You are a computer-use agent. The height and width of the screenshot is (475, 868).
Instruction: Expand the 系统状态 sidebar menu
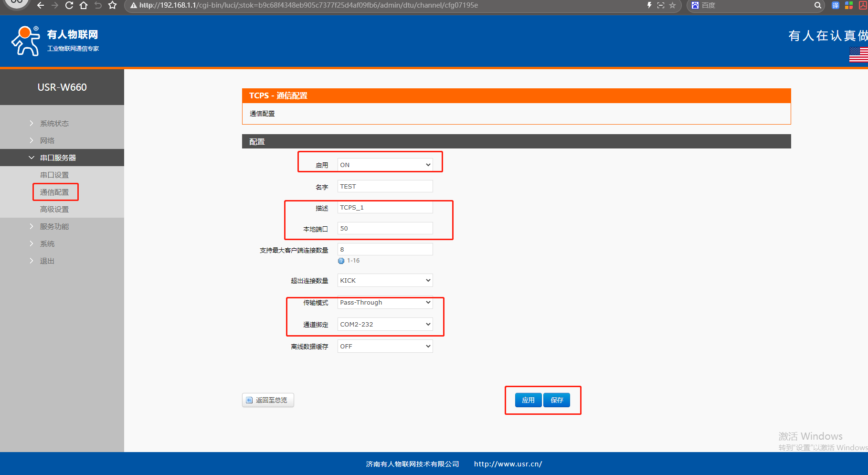(54, 123)
